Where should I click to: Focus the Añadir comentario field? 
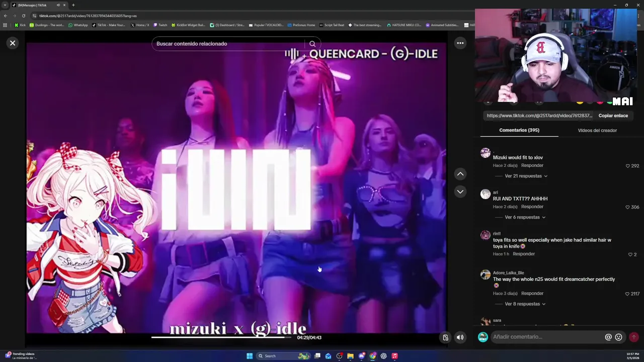coord(547,337)
